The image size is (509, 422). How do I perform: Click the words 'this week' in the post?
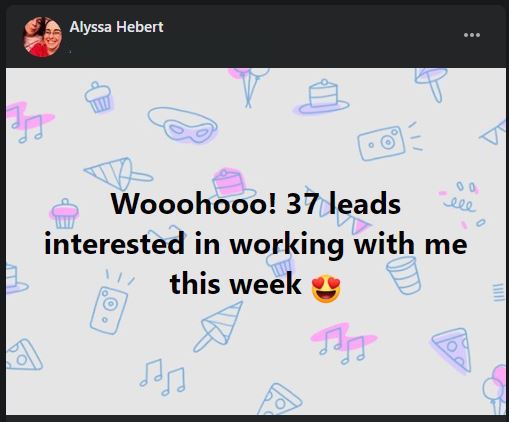235,284
